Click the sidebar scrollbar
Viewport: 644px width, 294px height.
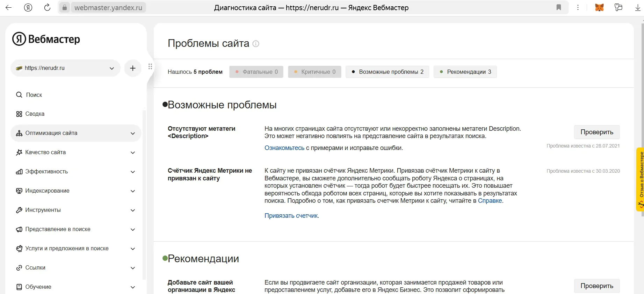pyautogui.click(x=144, y=194)
